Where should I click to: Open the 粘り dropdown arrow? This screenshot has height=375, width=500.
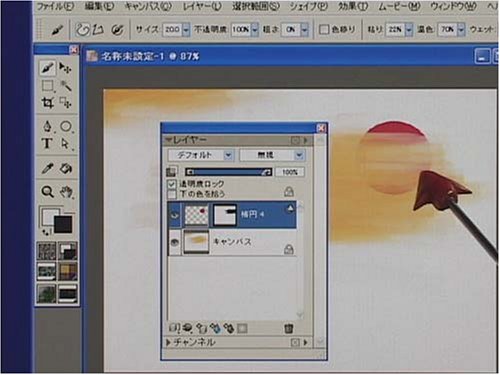coord(409,30)
